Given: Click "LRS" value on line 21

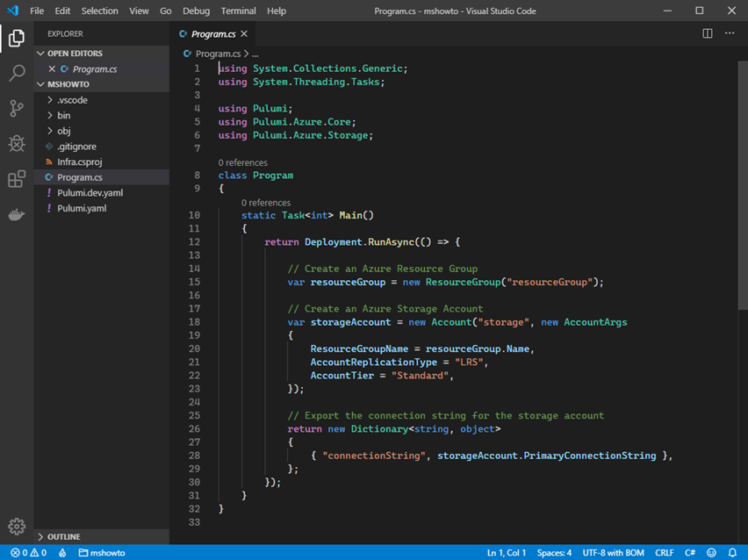Looking at the screenshot, I should (x=470, y=362).
